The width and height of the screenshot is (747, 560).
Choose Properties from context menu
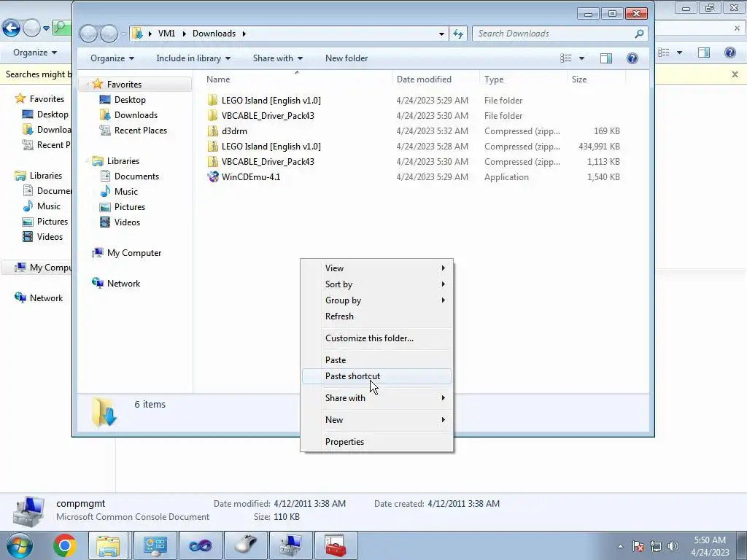pyautogui.click(x=376, y=442)
